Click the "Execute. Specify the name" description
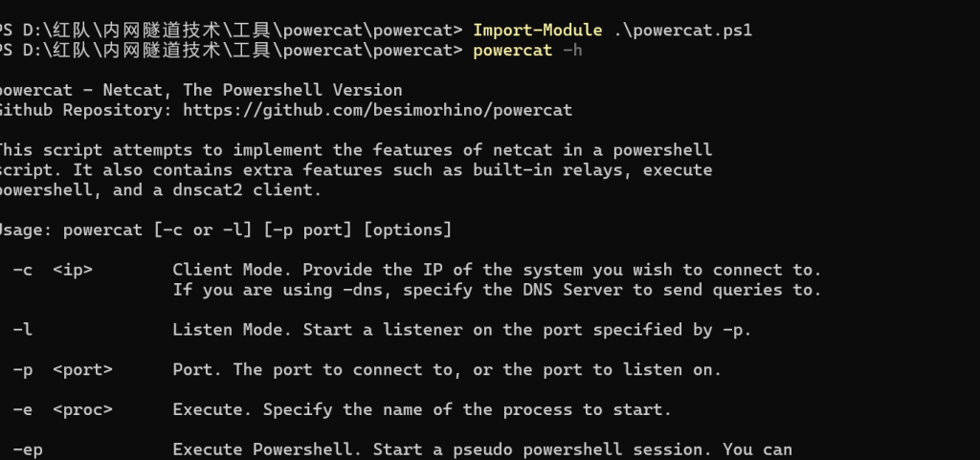980x460 pixels. point(421,409)
